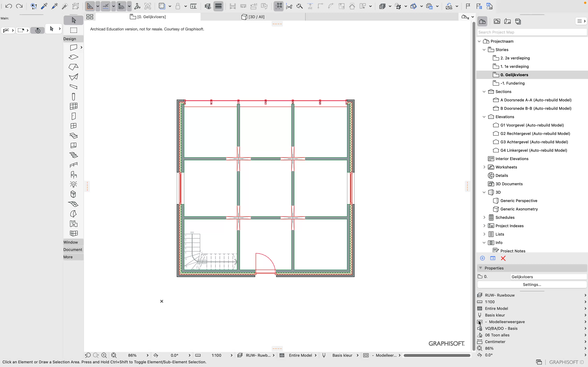Activate the Measure ruler icon

(194, 6)
